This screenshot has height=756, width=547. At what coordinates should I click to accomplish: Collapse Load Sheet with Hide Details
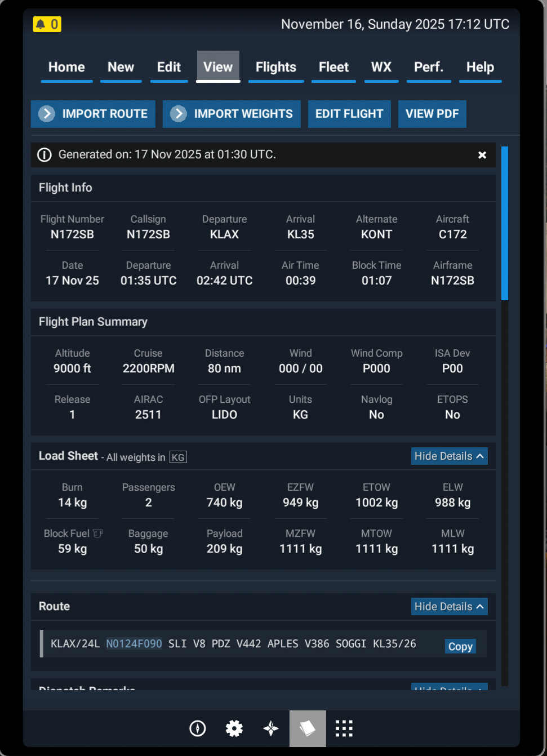pos(449,456)
